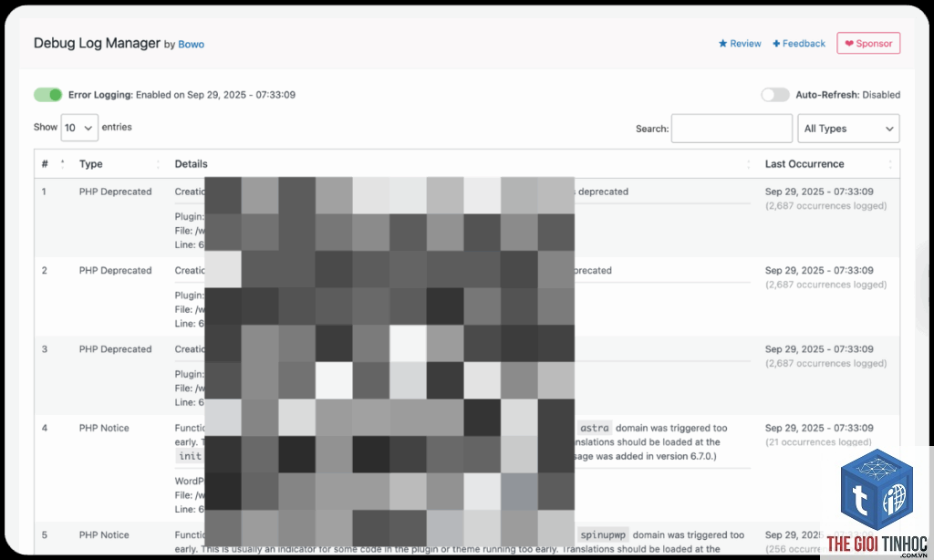Image resolution: width=934 pixels, height=560 pixels.
Task: Click the Details column header
Action: click(192, 164)
